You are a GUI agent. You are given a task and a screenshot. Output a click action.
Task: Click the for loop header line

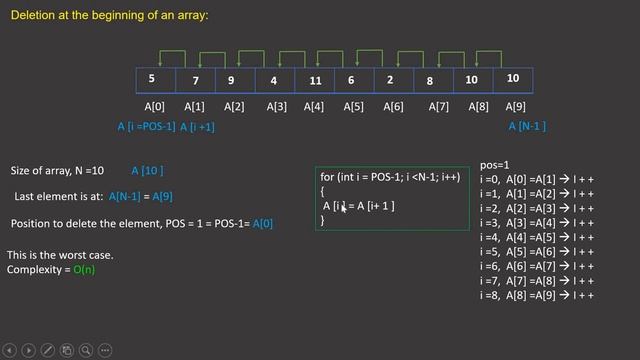click(x=390, y=177)
